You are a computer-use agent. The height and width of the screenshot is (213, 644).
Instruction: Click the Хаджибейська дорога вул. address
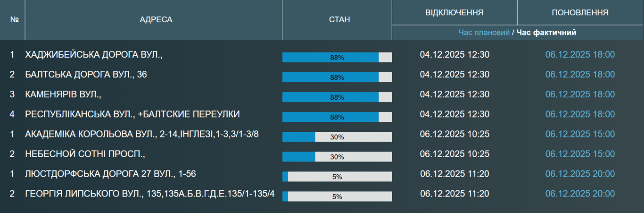[94, 55]
